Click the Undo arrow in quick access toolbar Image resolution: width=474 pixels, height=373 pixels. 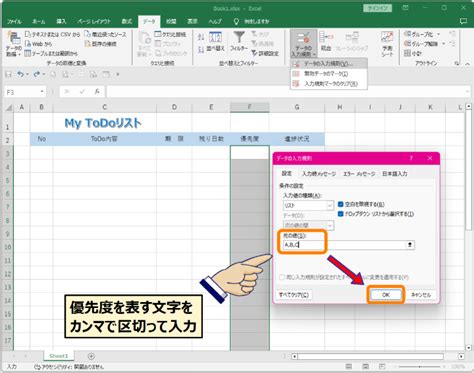click(x=21, y=74)
